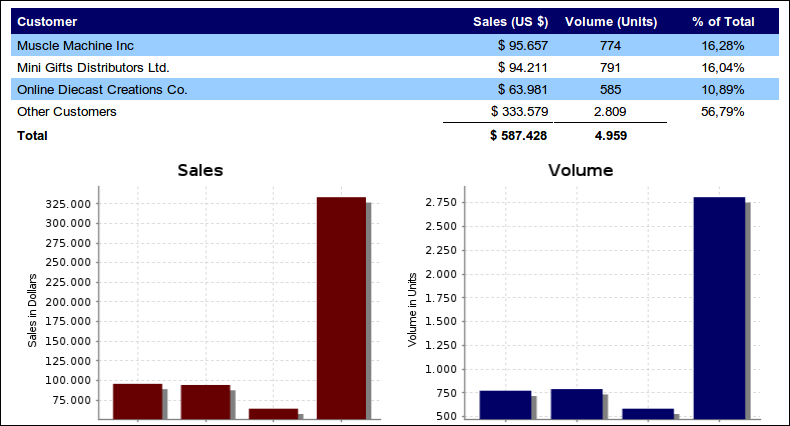This screenshot has height=426, width=790.
Task: Click the 4.959 total volume value
Action: [611, 136]
